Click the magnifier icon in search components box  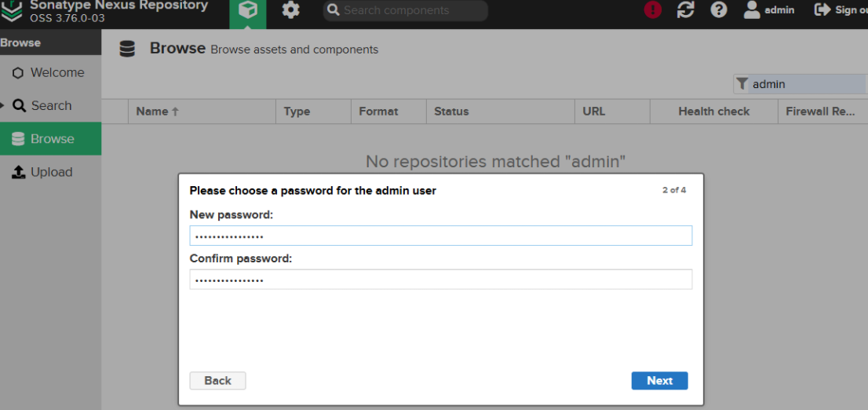334,10
